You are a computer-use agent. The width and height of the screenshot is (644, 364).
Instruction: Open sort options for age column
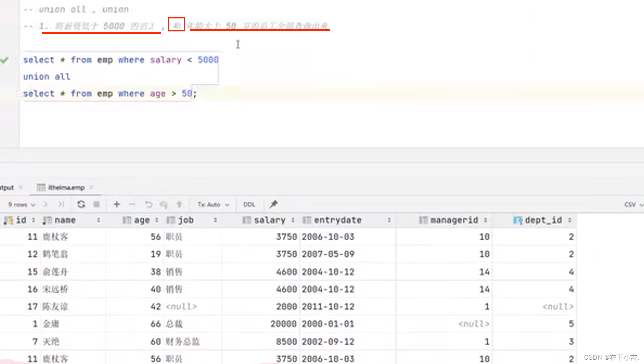point(157,220)
